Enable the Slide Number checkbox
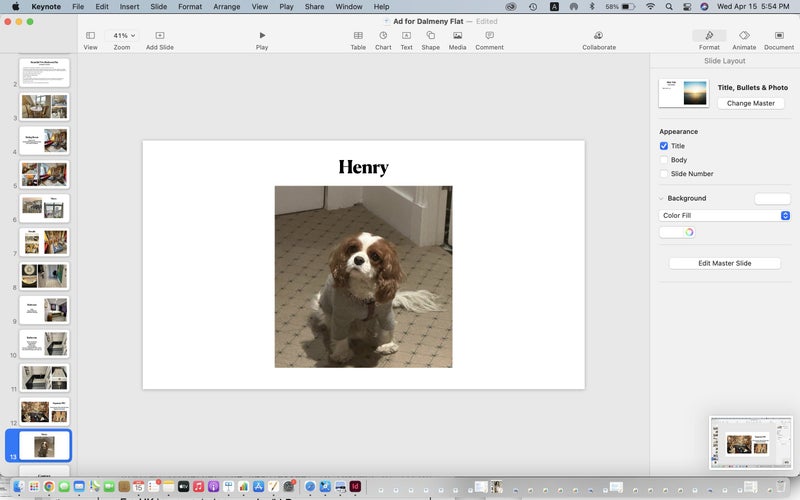Viewport: 800px width, 500px height. [x=664, y=174]
